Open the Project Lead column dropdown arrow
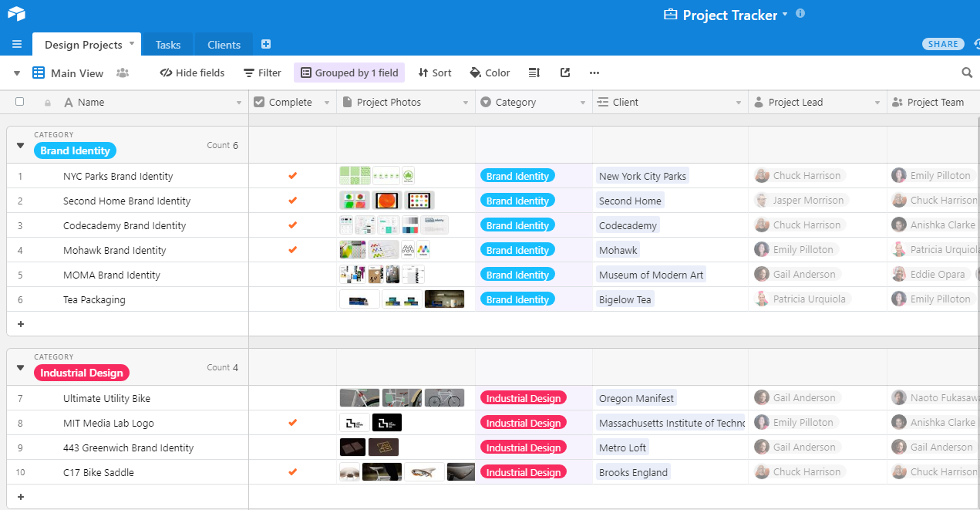Image resolution: width=980 pixels, height=510 pixels. 877,103
